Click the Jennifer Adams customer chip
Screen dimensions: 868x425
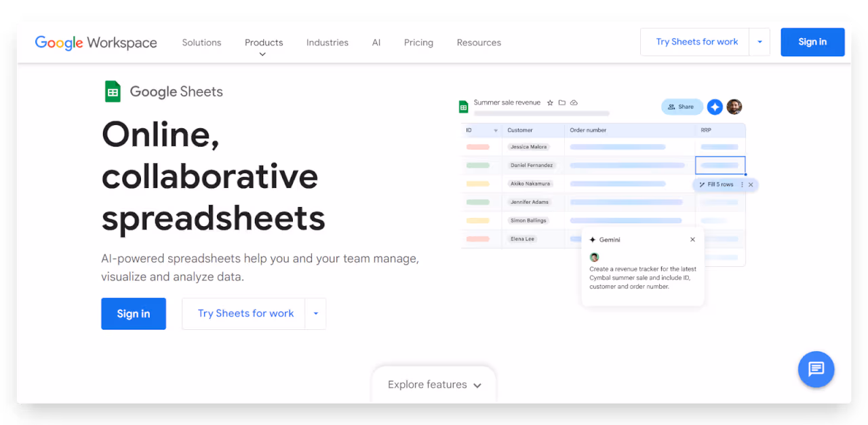click(529, 202)
